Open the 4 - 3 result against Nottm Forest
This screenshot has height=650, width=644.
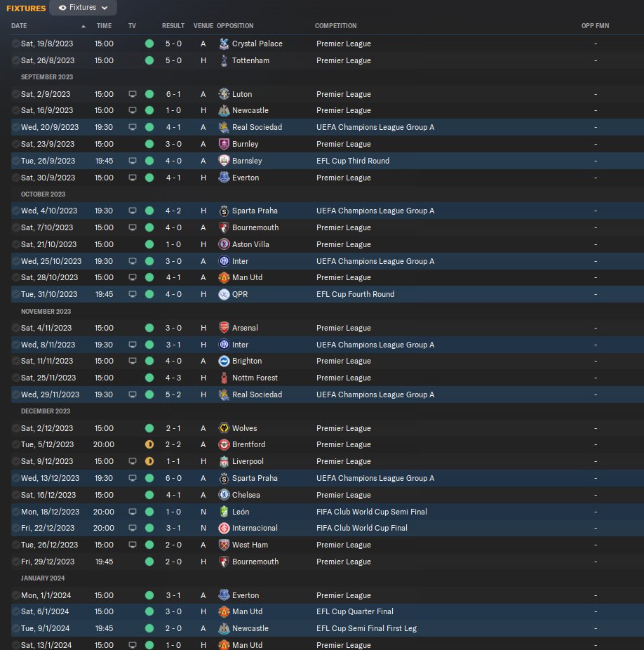pyautogui.click(x=173, y=378)
